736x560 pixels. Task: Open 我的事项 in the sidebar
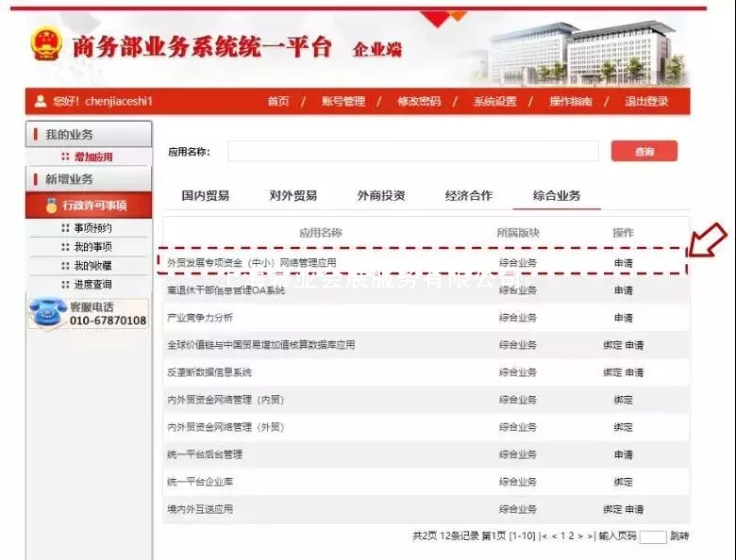coord(92,247)
